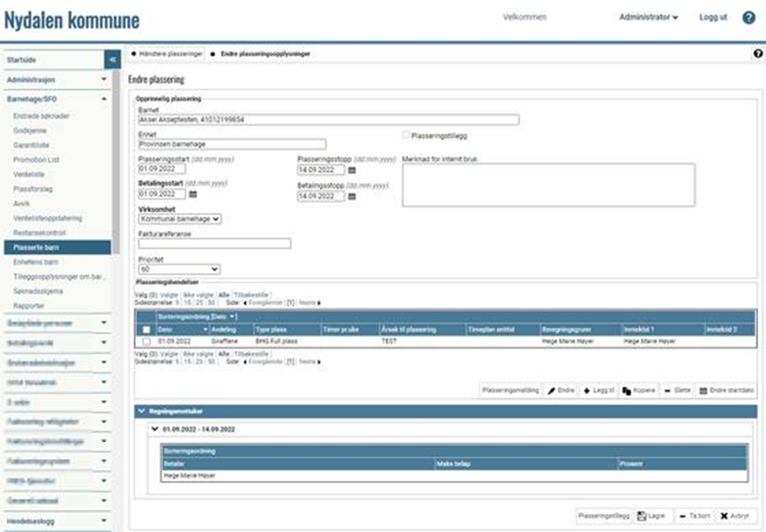Collapse the 01.09.2022 - 14.09.2022 period section
The image size is (766, 532).
[x=156, y=430]
